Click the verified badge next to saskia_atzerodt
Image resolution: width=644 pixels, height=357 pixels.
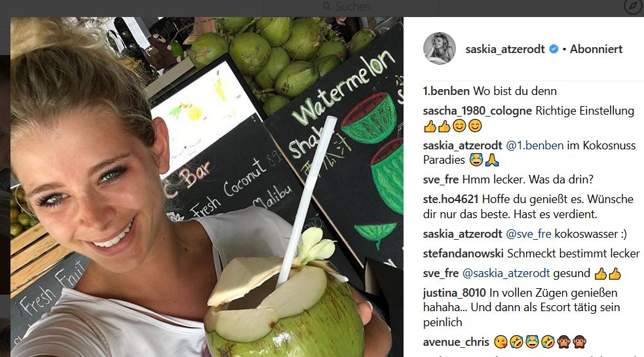click(x=554, y=49)
